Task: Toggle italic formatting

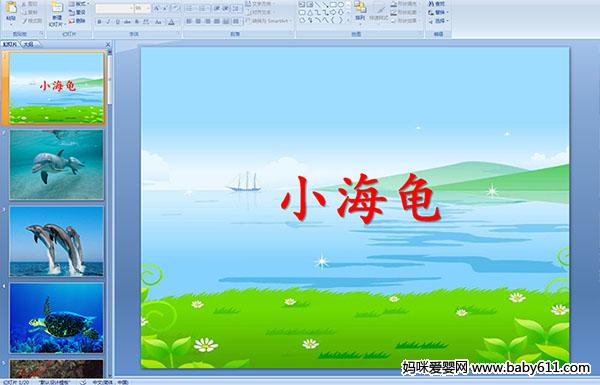Action: click(x=108, y=22)
